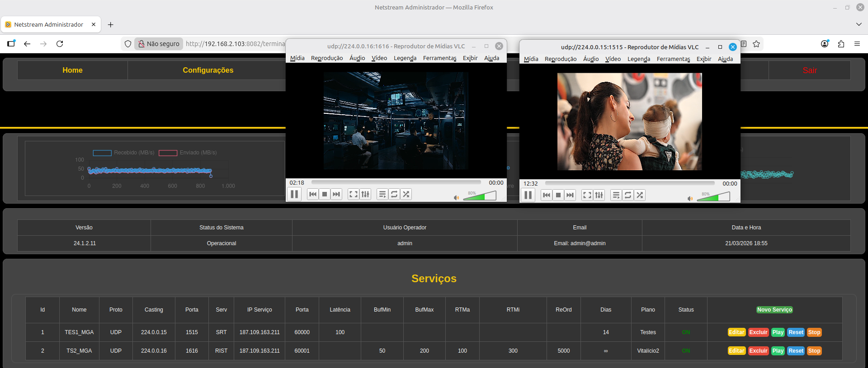Image resolution: width=868 pixels, height=368 pixels.
Task: Click seek bar in left VLC window
Action: click(396, 182)
